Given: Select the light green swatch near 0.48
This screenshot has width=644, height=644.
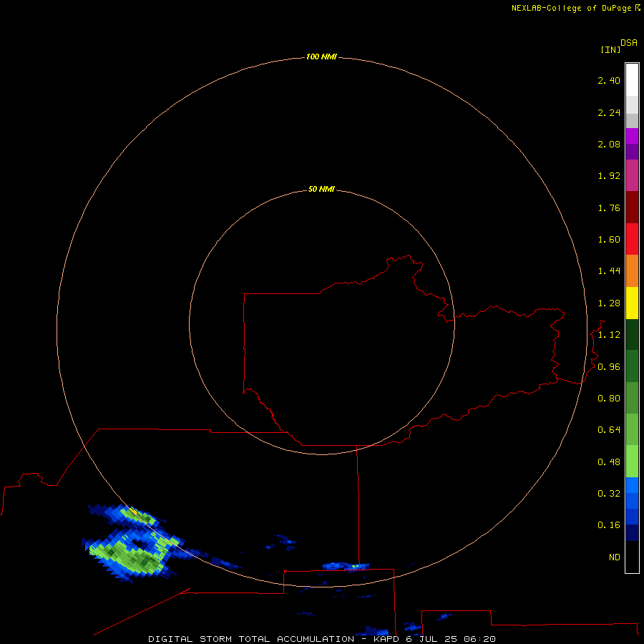Looking at the screenshot, I should (632, 462).
